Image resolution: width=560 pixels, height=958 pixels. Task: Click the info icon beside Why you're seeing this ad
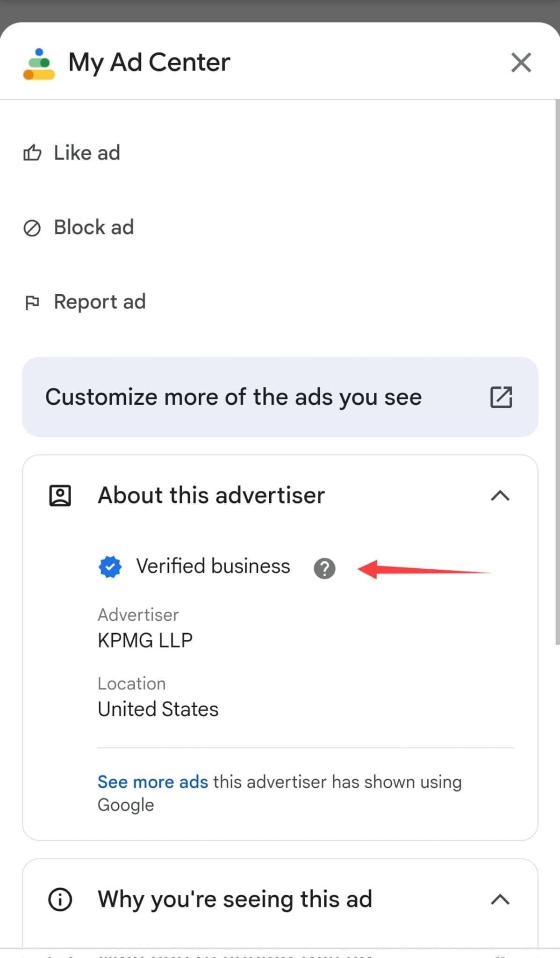click(60, 900)
